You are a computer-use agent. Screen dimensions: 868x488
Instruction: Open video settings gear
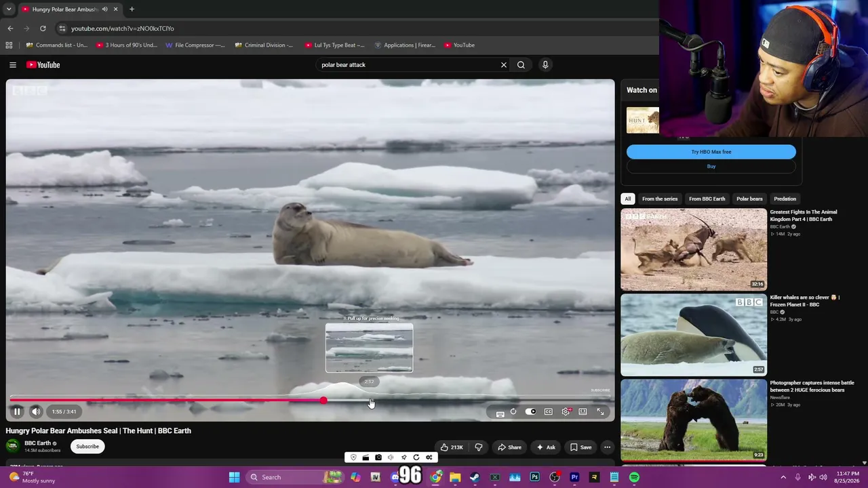click(x=566, y=411)
